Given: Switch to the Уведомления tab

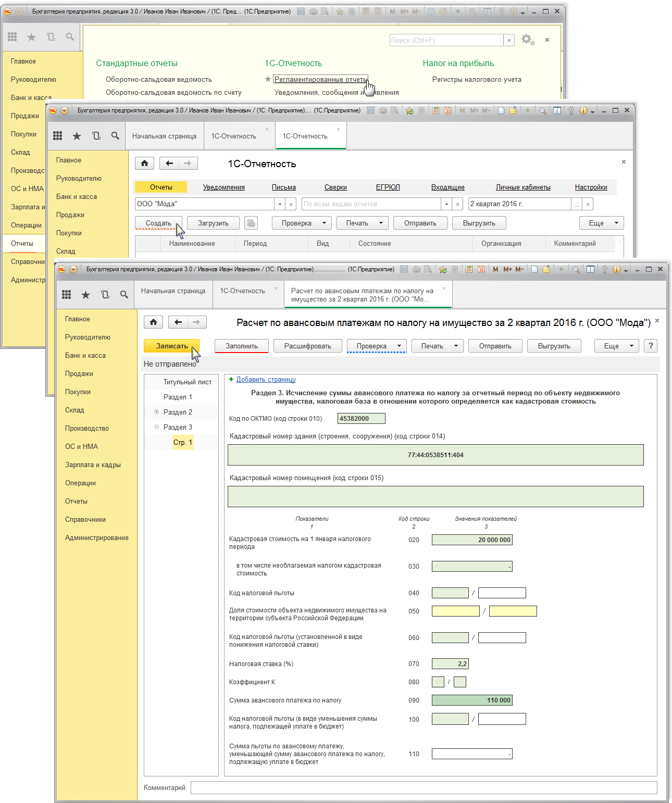Looking at the screenshot, I should (223, 187).
